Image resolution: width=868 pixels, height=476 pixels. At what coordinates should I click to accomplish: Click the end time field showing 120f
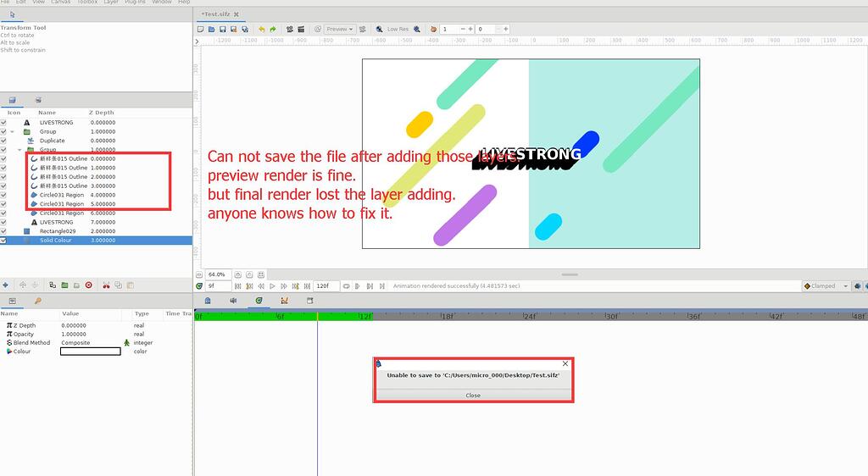coord(326,286)
